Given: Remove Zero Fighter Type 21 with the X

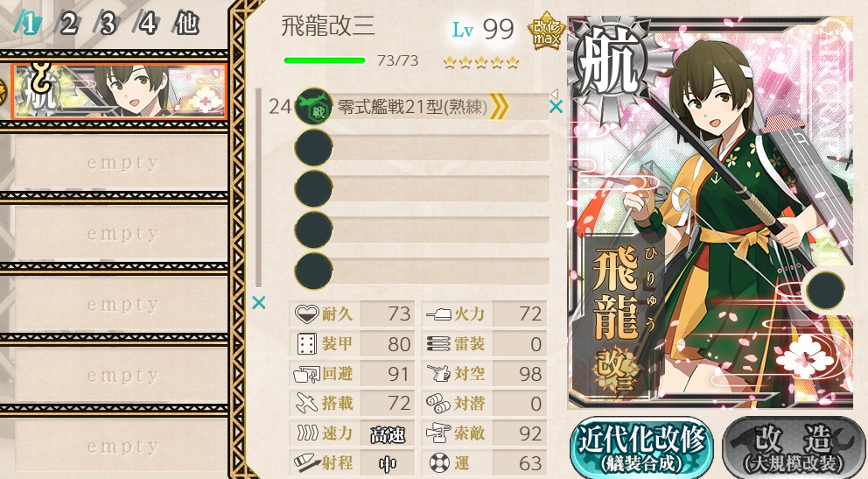Looking at the screenshot, I should 556,106.
